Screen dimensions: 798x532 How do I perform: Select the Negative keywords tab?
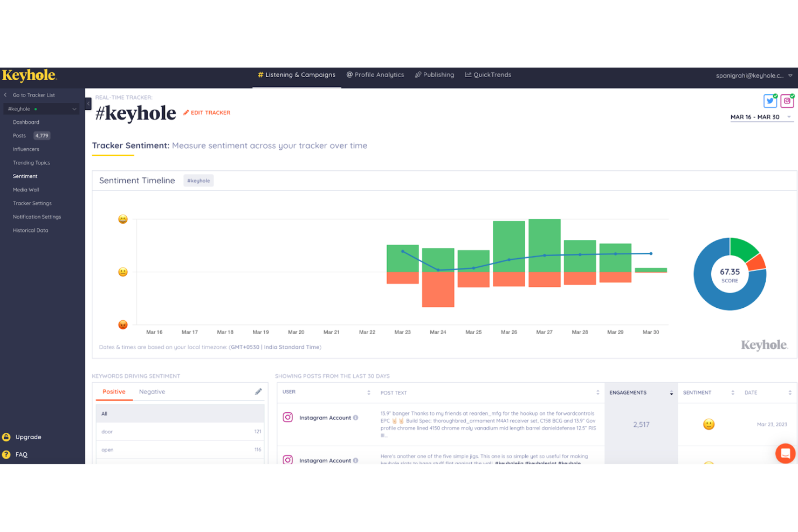click(152, 392)
